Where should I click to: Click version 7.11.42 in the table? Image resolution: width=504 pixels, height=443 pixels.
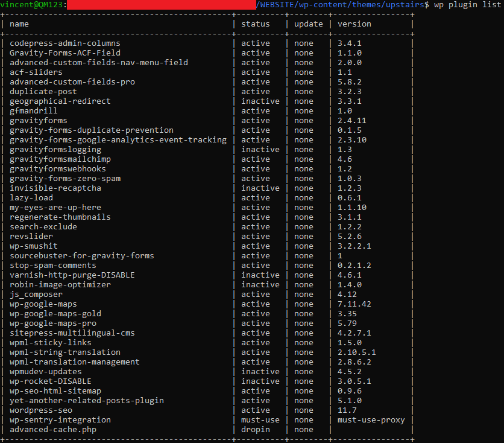pyautogui.click(x=354, y=304)
